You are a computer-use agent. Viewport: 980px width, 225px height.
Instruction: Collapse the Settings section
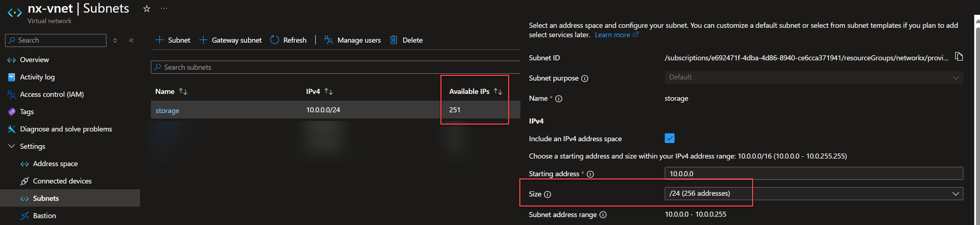click(12, 146)
